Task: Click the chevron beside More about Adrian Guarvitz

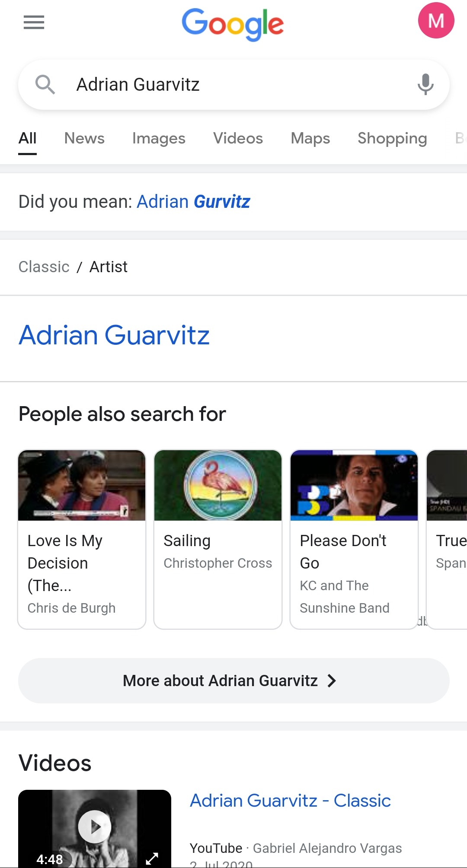Action: 332,681
